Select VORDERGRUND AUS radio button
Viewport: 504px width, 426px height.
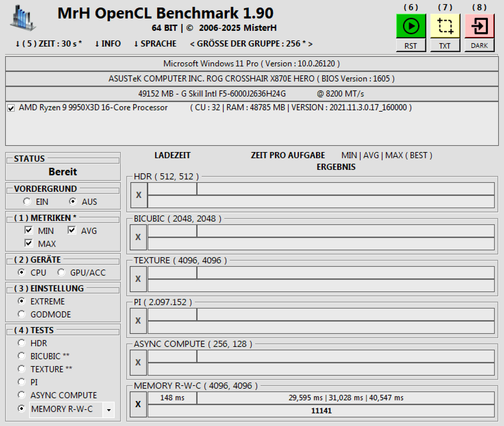pos(73,201)
